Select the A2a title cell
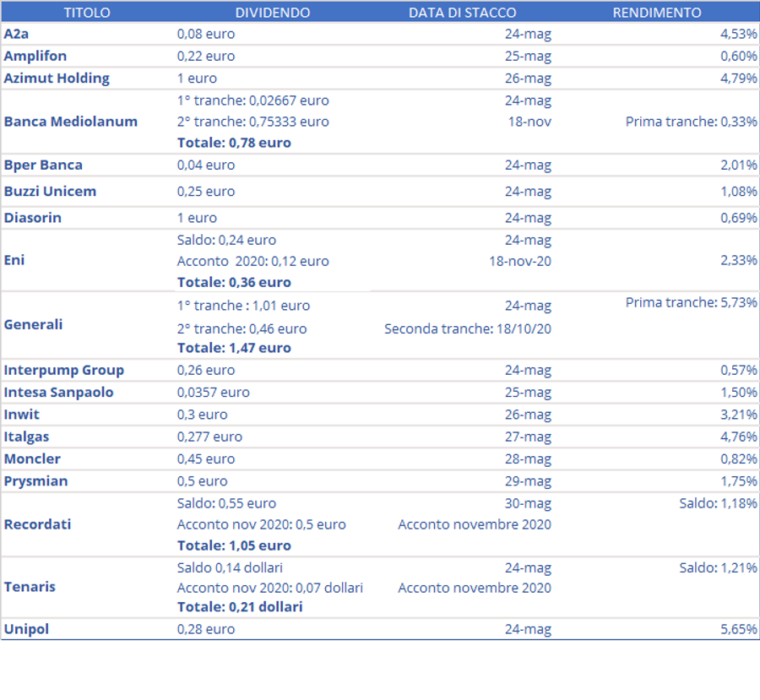Screen dimensions: 760x700 tap(17, 34)
